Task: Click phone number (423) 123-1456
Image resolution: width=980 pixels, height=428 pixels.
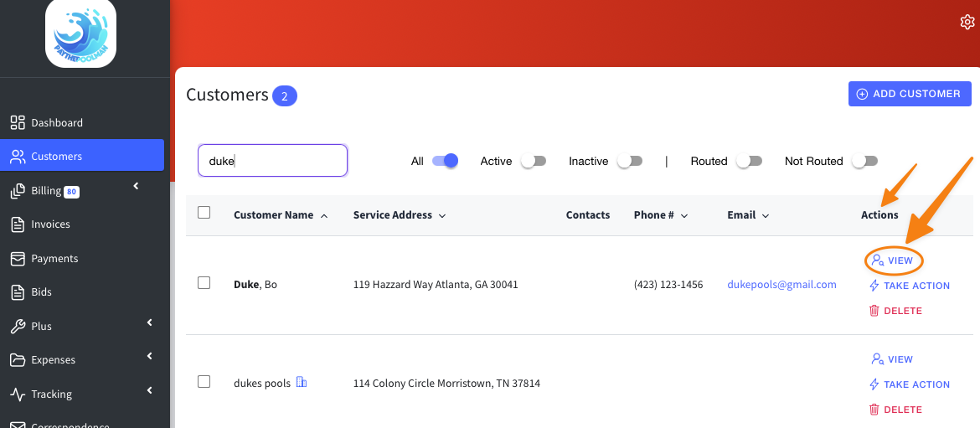Action: (668, 284)
